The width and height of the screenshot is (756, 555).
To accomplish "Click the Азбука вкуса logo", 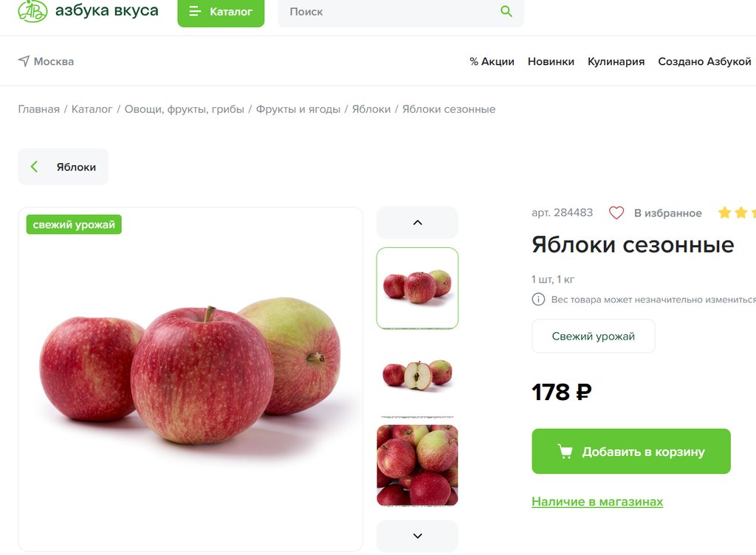I will point(89,10).
